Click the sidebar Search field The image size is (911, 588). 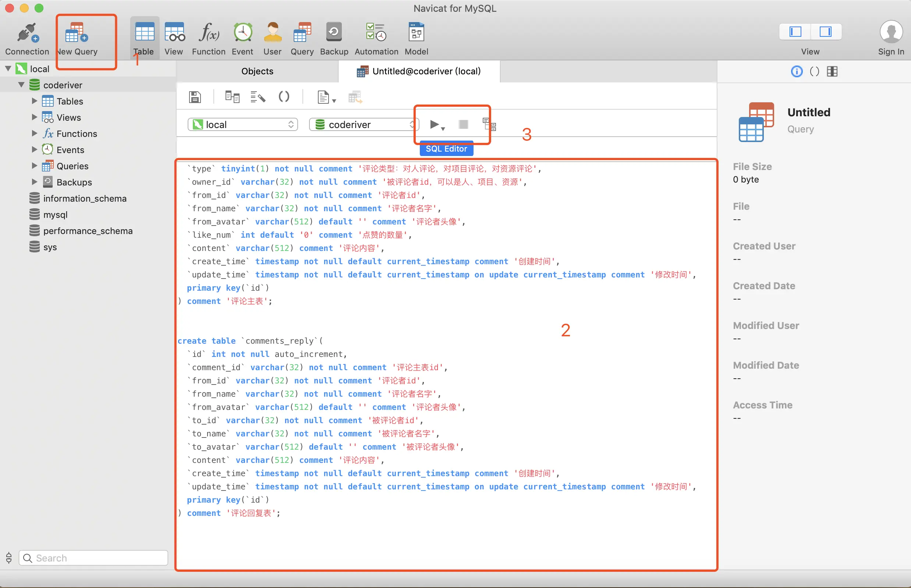coord(93,558)
